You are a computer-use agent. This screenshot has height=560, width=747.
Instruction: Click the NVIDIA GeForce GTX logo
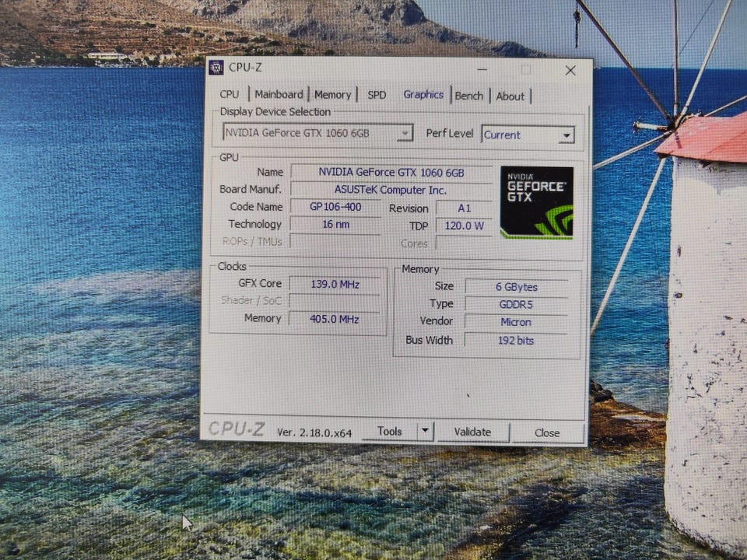[536, 202]
